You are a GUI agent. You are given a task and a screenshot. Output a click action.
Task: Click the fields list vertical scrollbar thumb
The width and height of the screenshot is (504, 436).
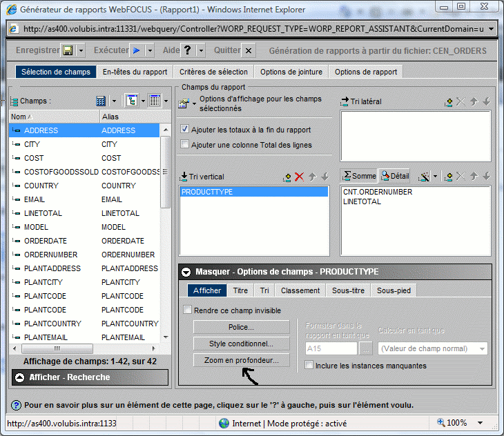165,172
